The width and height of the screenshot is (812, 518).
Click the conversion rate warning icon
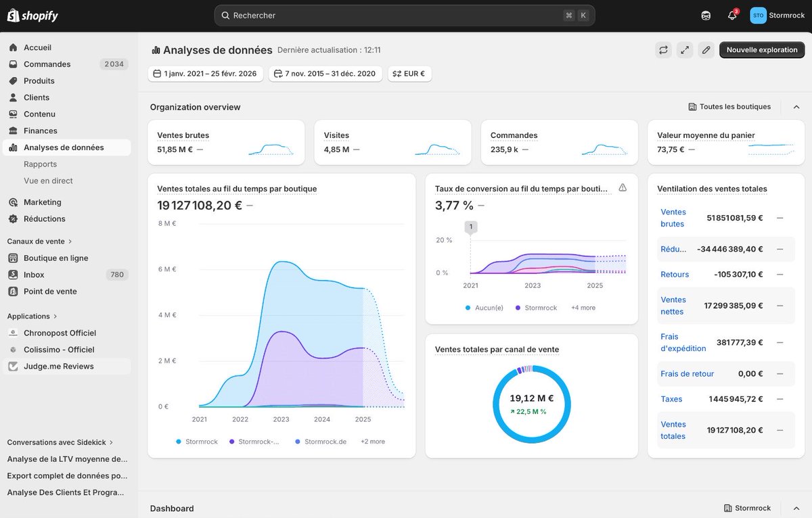coord(623,187)
